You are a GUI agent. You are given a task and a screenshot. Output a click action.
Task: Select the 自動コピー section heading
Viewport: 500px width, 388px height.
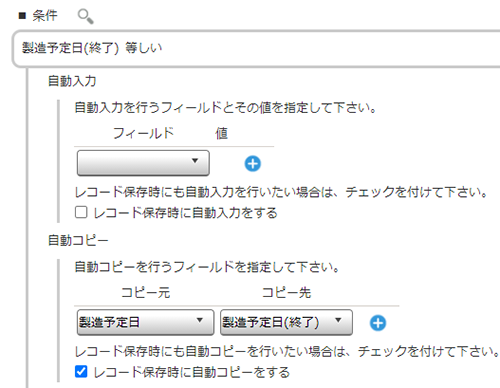pos(78,240)
